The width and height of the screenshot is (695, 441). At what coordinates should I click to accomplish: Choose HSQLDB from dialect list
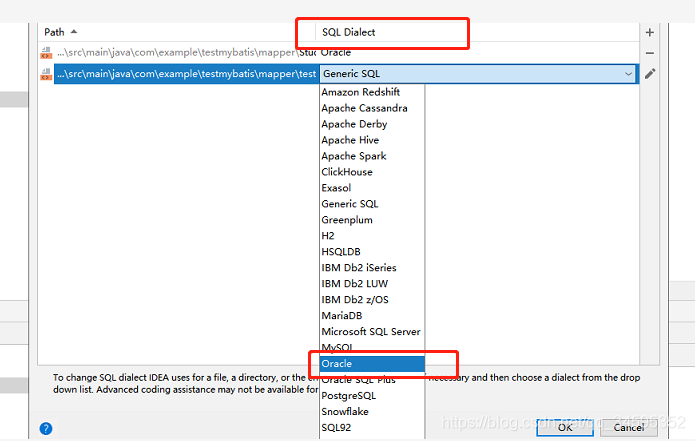(x=371, y=252)
